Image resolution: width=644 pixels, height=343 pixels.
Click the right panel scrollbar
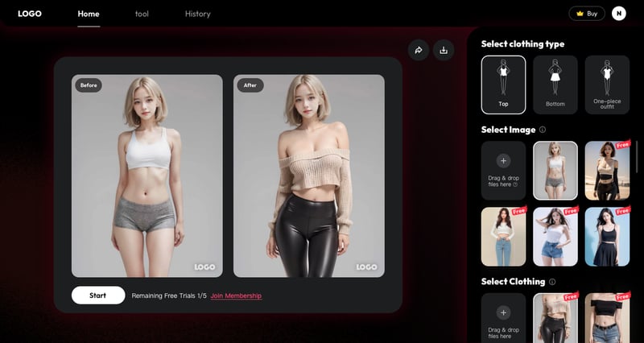(x=637, y=156)
